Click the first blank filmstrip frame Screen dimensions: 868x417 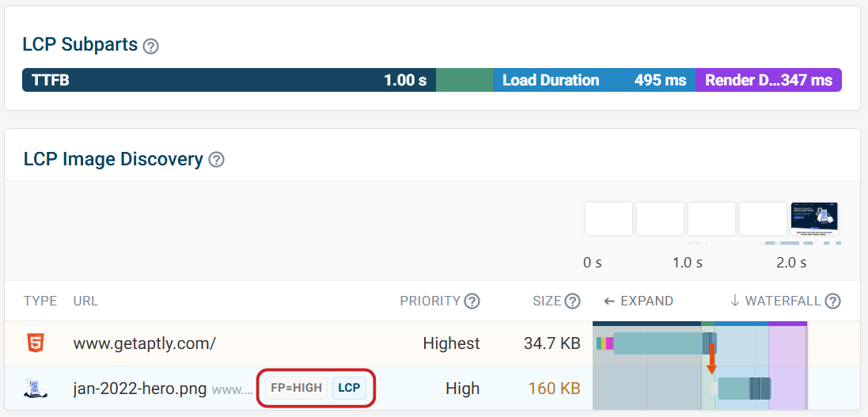point(608,218)
